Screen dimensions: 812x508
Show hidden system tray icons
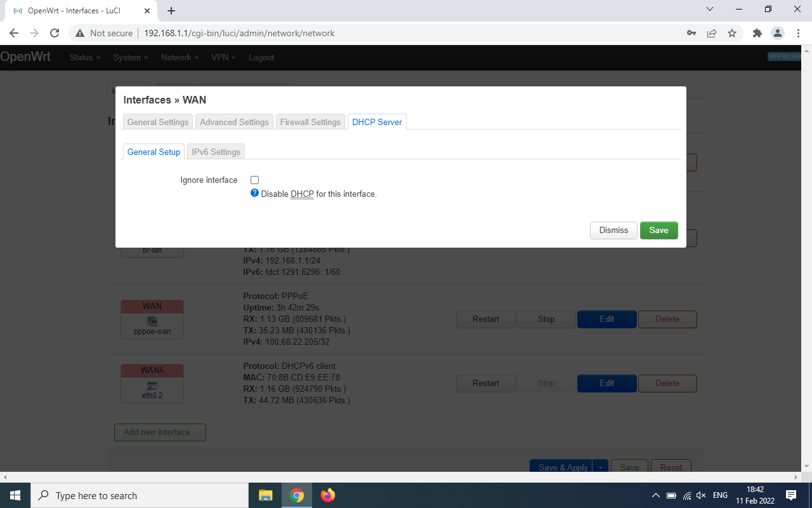point(656,495)
